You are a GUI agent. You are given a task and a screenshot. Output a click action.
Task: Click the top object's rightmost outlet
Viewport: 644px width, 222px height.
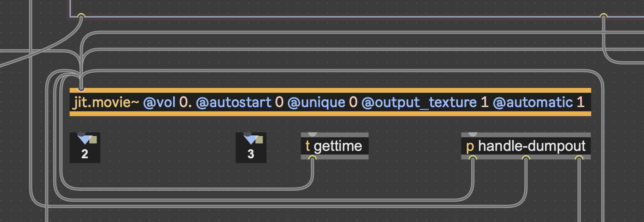point(604,16)
